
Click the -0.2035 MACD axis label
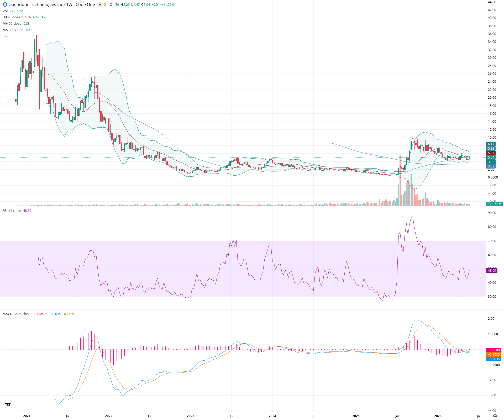tap(494, 359)
